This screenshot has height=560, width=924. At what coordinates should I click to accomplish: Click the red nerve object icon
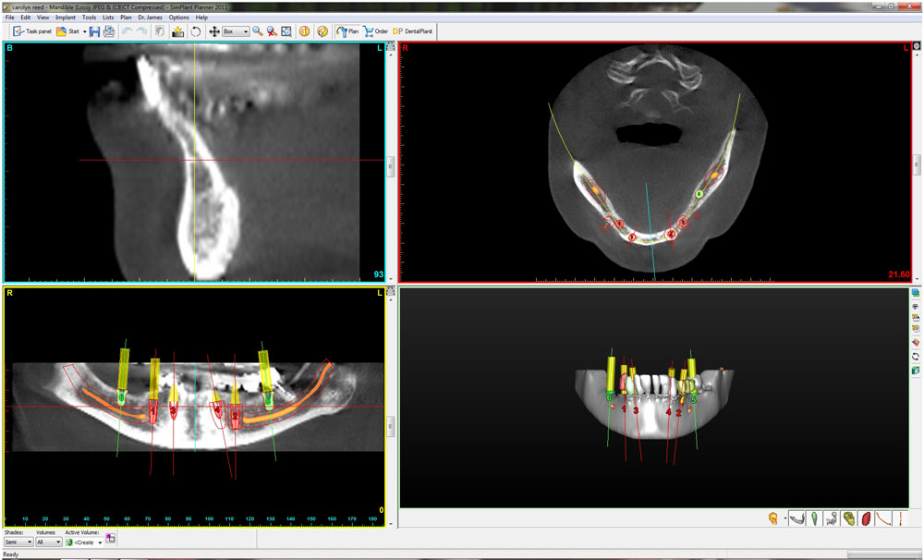click(x=866, y=518)
